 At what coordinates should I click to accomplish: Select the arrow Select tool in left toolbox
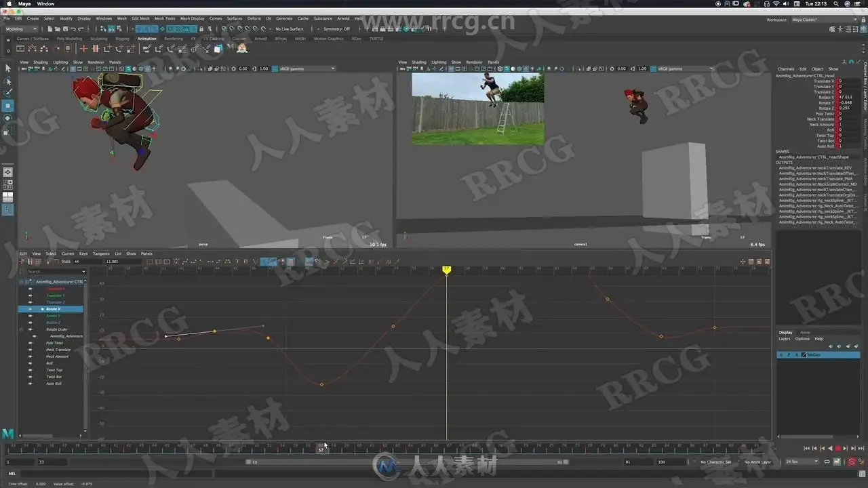8,68
